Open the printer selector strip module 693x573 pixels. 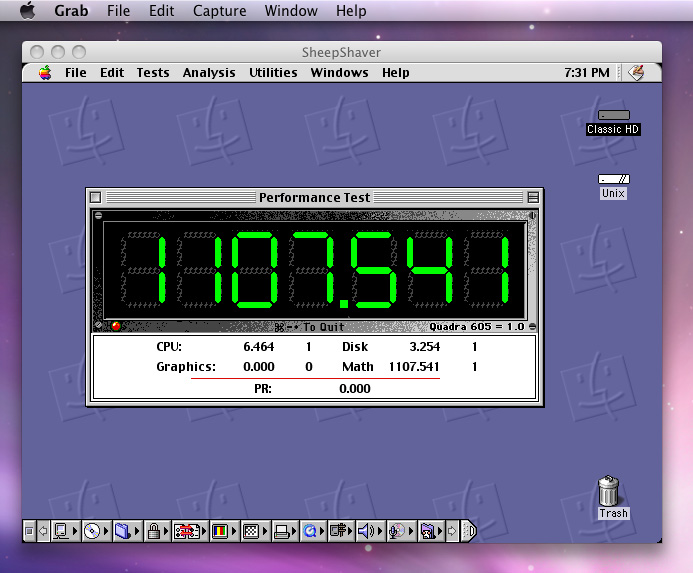(x=281, y=531)
